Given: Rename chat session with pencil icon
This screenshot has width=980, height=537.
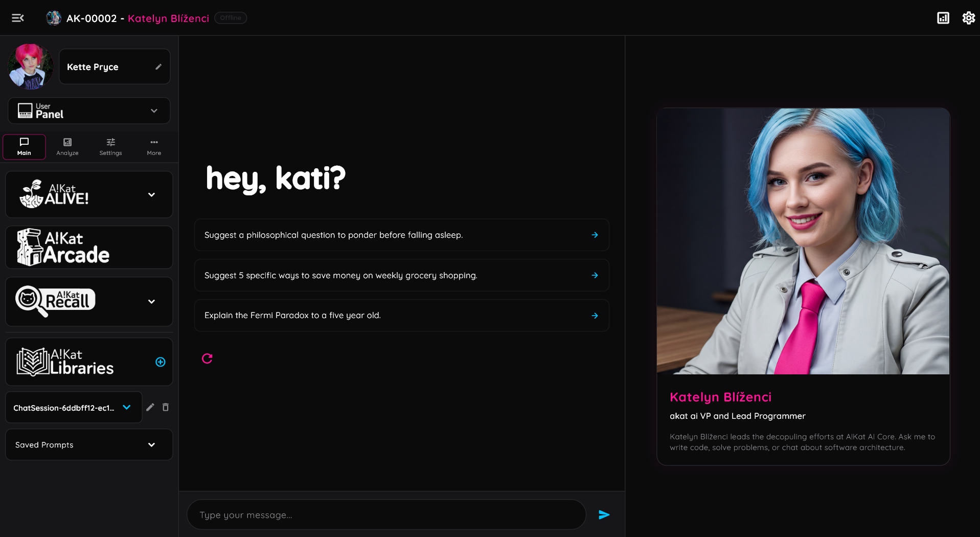Looking at the screenshot, I should click(150, 407).
